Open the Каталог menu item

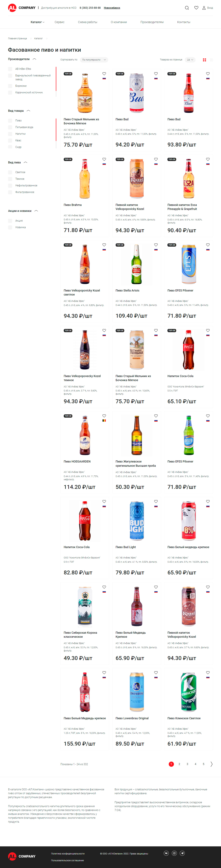click(37, 22)
